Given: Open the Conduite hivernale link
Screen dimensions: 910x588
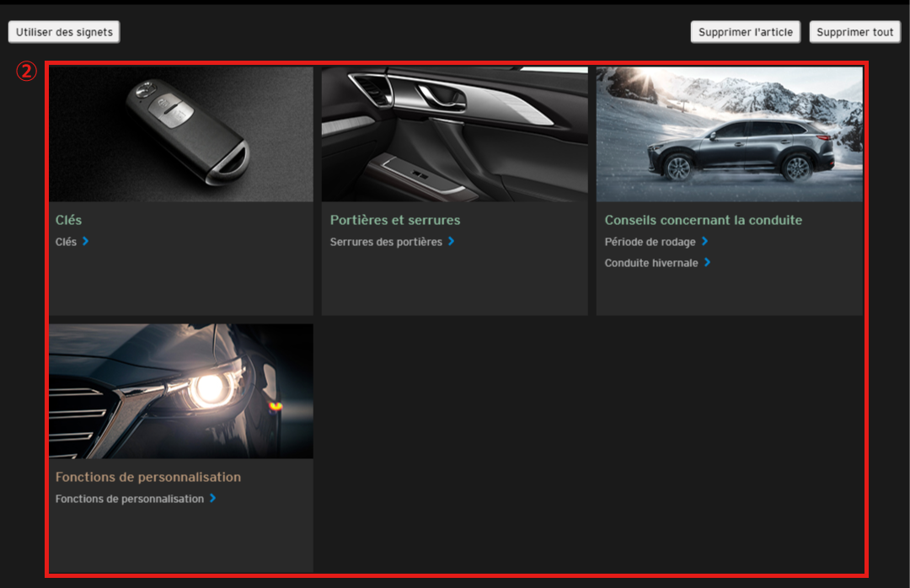Looking at the screenshot, I should (651, 263).
